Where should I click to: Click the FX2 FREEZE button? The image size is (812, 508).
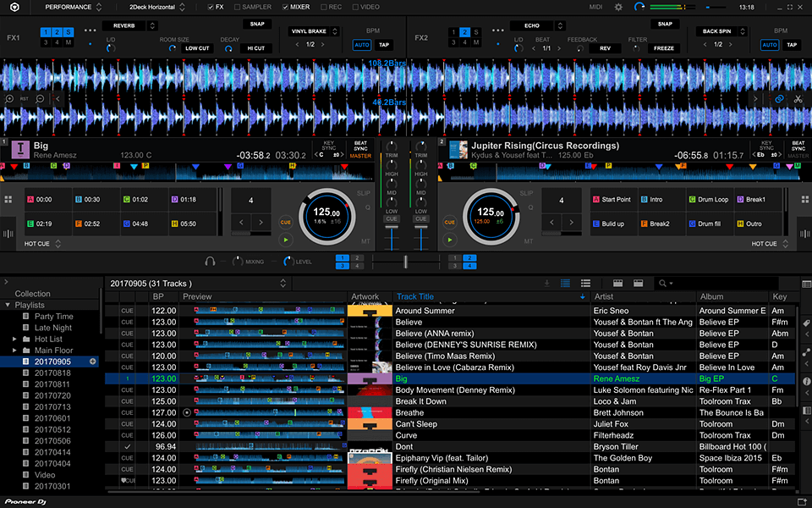664,48
